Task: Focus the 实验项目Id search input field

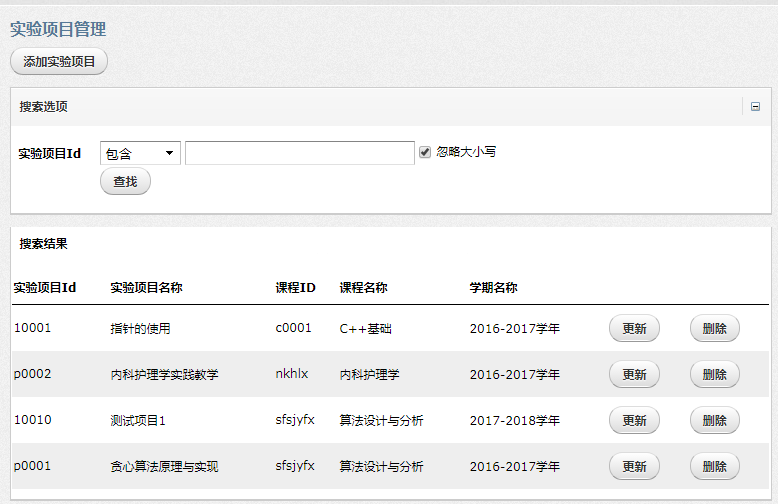Action: (x=300, y=153)
